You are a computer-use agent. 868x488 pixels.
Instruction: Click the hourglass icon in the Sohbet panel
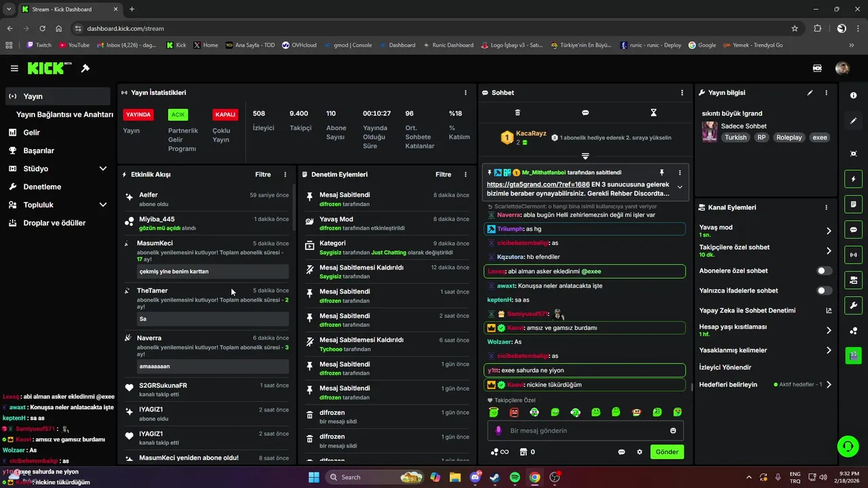[x=654, y=113]
